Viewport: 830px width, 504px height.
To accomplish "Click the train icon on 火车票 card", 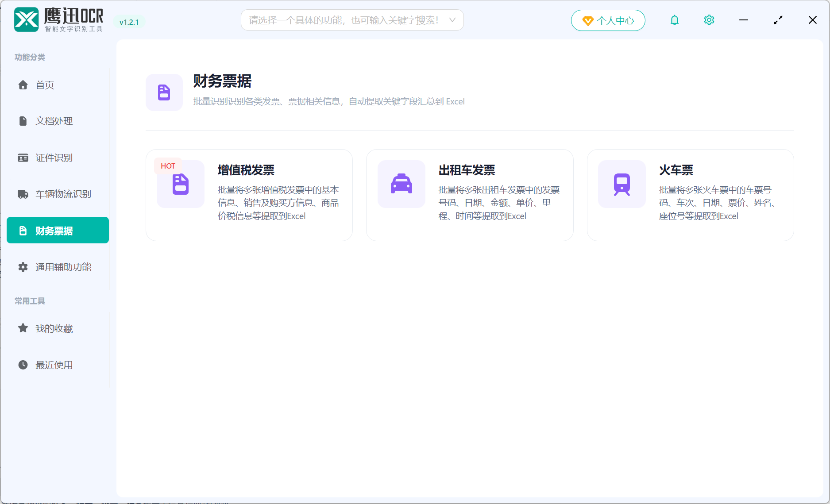I will (x=622, y=184).
